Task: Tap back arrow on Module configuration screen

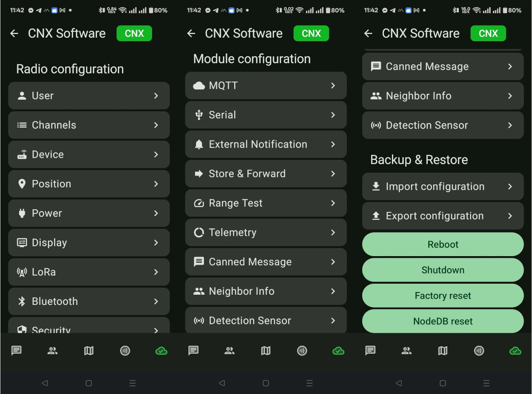Action: coord(191,33)
